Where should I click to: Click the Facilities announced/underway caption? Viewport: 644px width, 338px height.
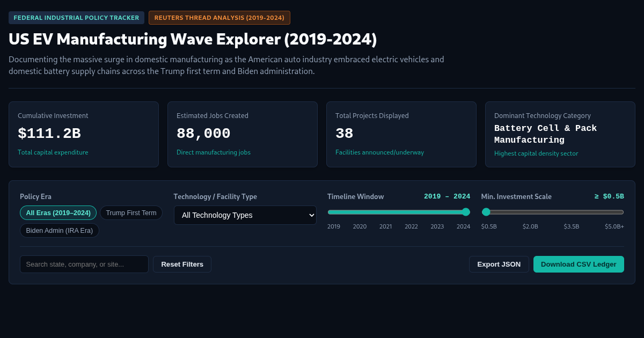[379, 152]
